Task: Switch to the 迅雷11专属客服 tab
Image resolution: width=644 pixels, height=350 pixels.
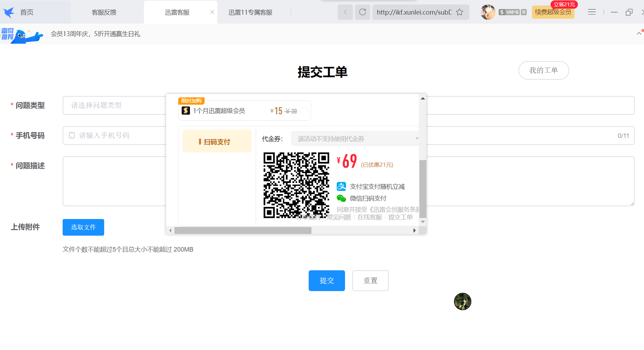Action: pyautogui.click(x=251, y=12)
